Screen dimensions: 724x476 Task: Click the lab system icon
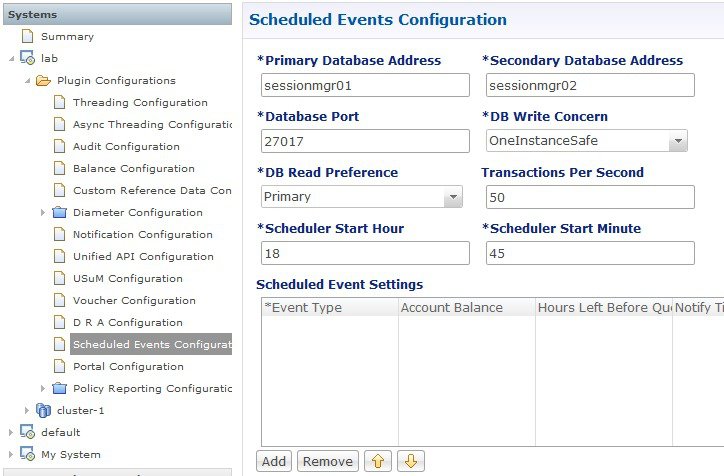tap(27, 58)
